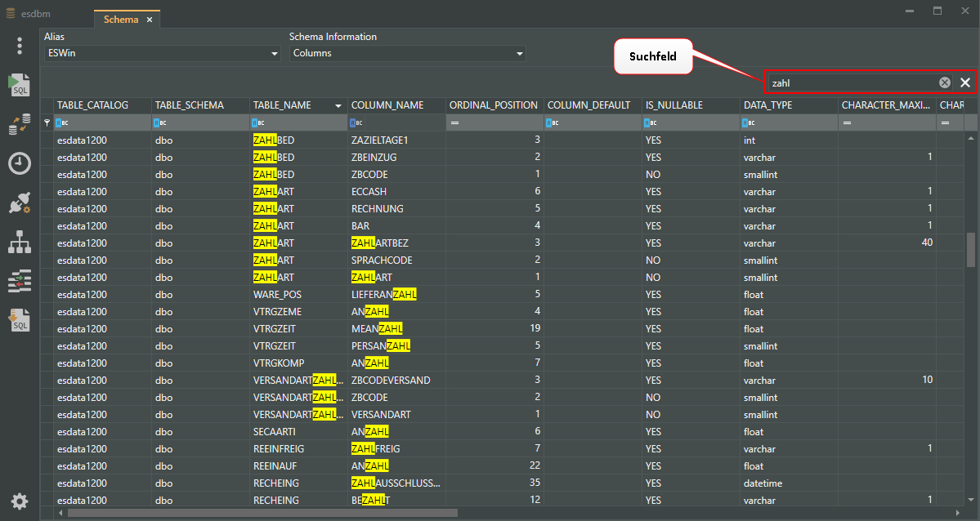Screen dimensions: 980x521
Task: Click filter operator icon under DATA_TYPE
Action: point(749,123)
